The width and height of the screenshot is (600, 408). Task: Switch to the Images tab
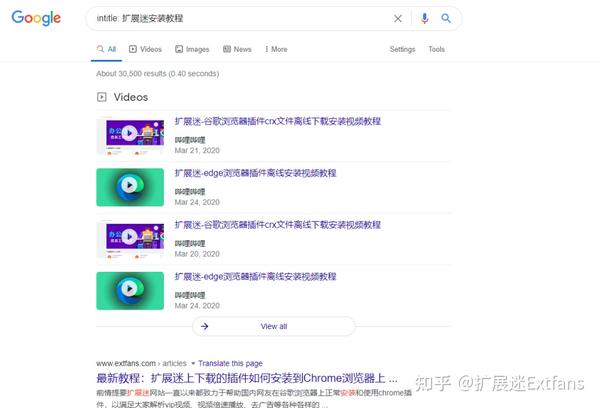tap(192, 49)
